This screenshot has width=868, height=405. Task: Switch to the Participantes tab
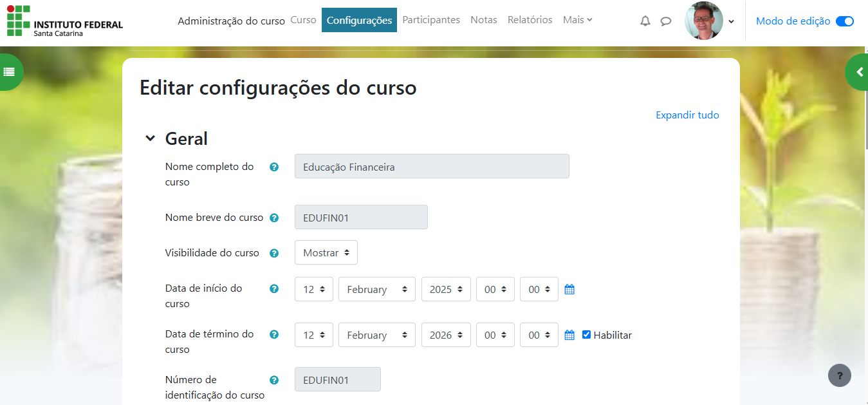click(431, 20)
